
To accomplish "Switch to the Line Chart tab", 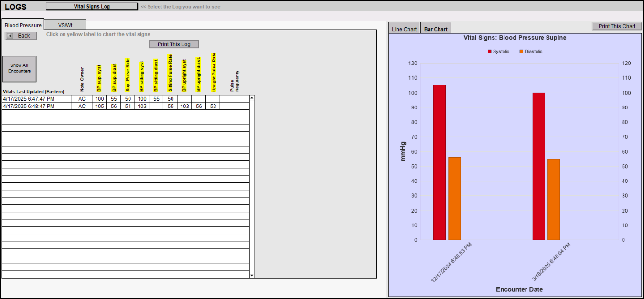I will (404, 29).
